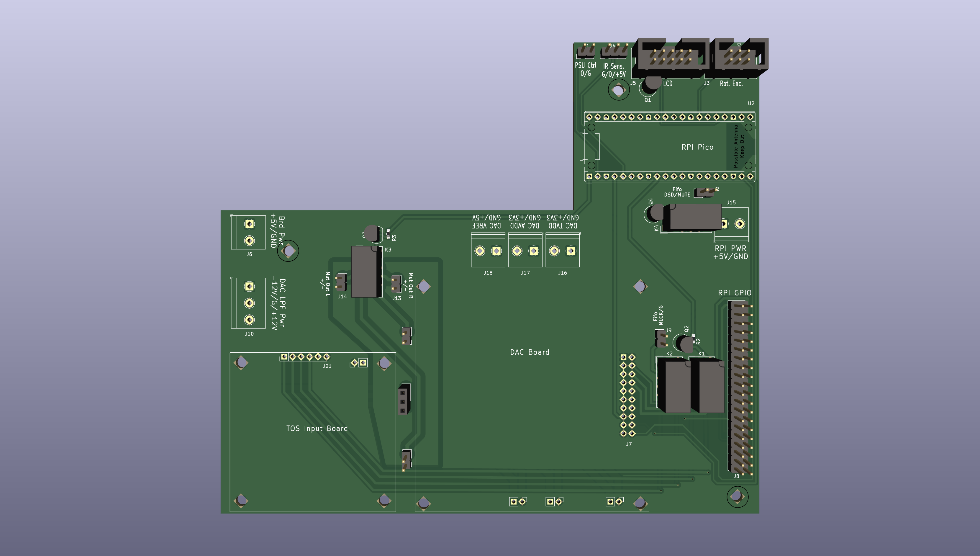Image resolution: width=980 pixels, height=556 pixels.
Task: Click the IR Sens. G/O/+5V label
Action: click(614, 70)
